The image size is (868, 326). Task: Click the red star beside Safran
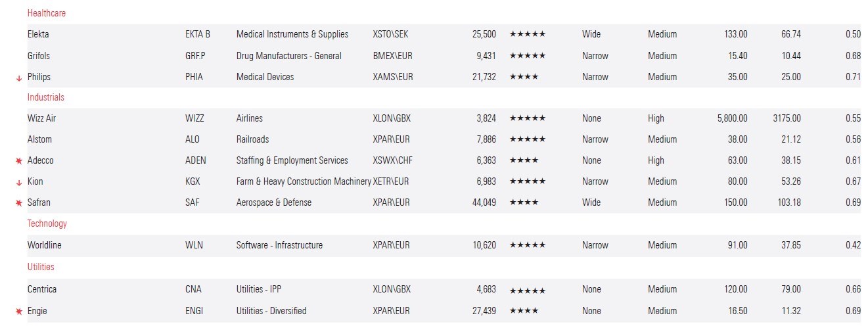[19, 203]
